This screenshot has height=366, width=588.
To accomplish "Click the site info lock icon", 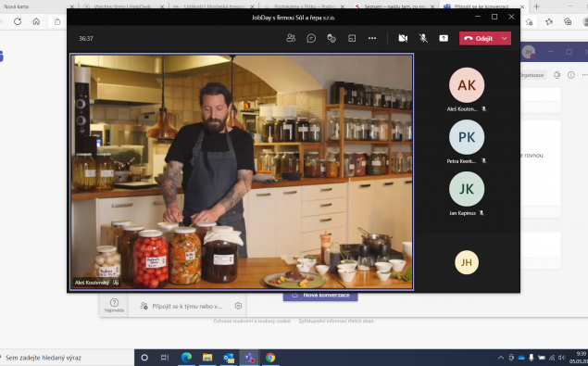I will [57, 21].
